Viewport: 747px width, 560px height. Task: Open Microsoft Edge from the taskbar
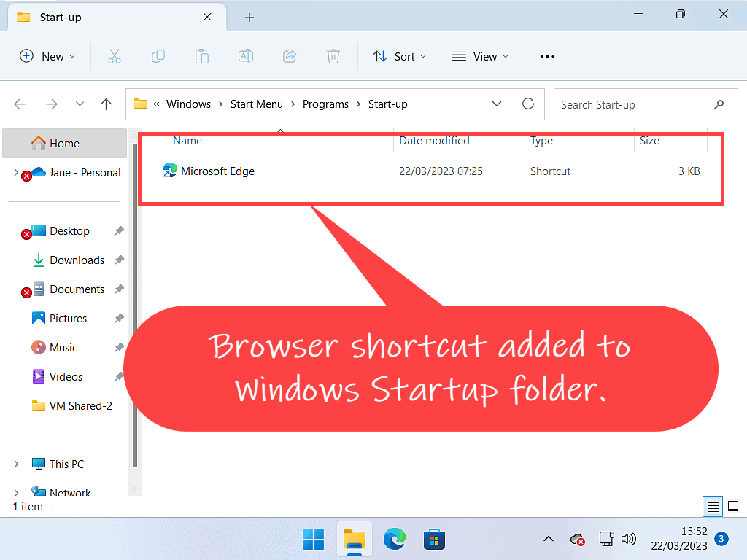pyautogui.click(x=395, y=540)
